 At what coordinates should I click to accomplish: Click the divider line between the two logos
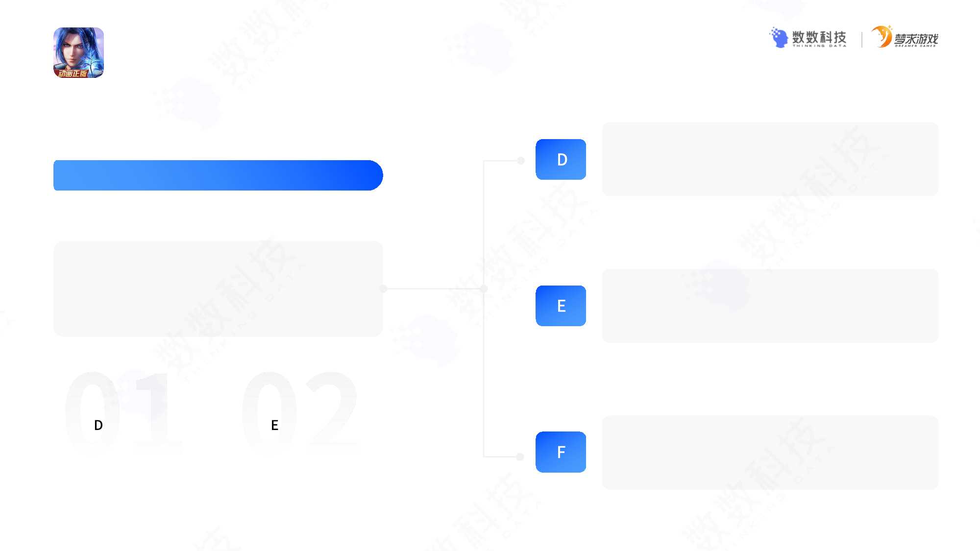click(x=861, y=39)
